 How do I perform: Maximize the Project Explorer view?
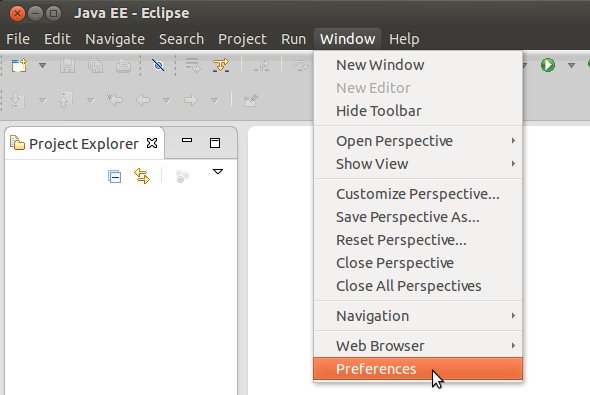click(x=215, y=143)
